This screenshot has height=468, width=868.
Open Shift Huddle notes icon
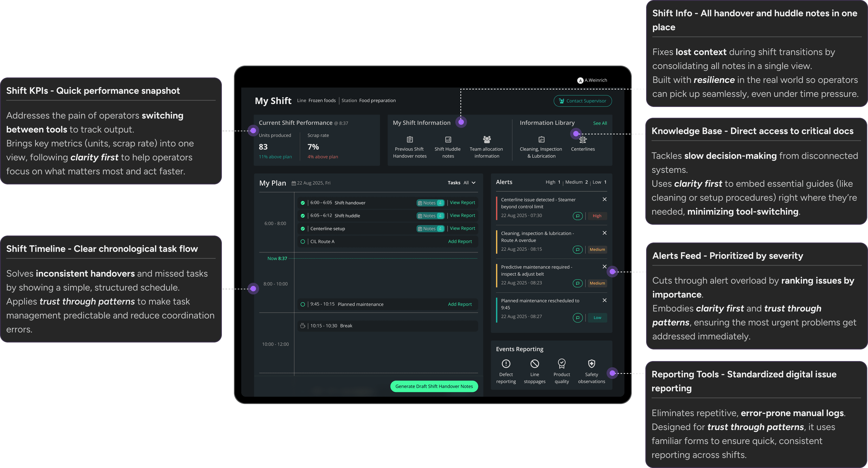click(x=448, y=139)
